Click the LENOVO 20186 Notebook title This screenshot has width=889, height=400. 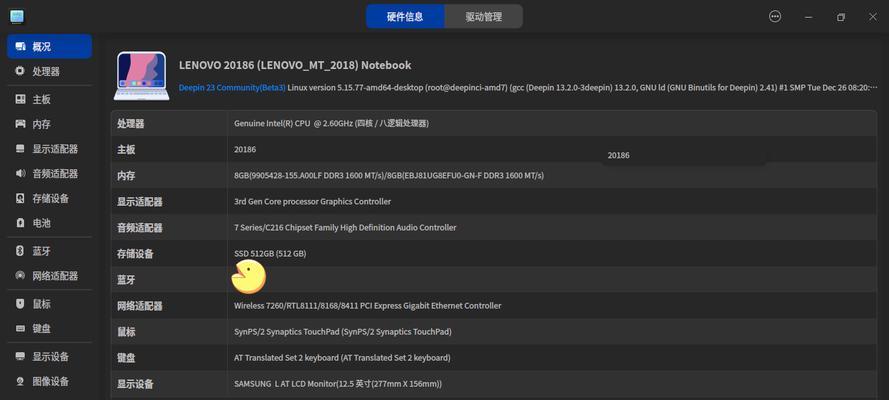pyautogui.click(x=295, y=65)
